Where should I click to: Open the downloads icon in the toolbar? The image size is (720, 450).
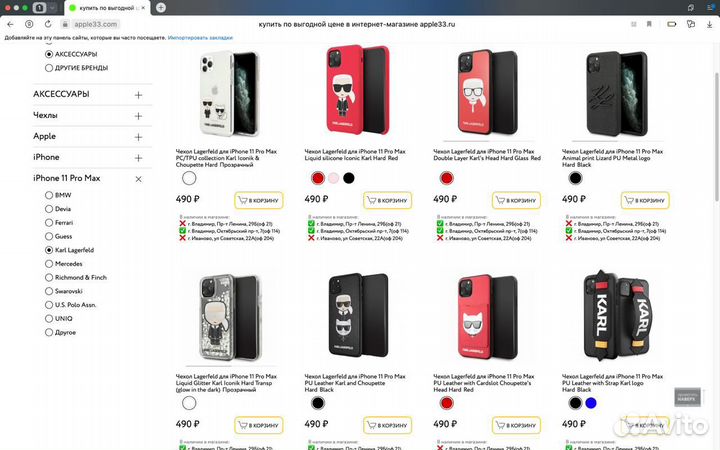click(x=709, y=24)
